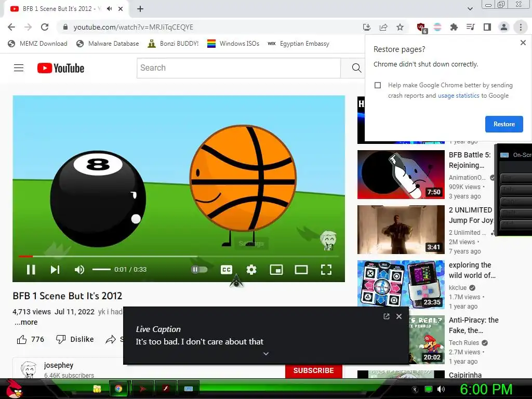Enable theater mode view
This screenshot has height=399, width=532.
301,270
